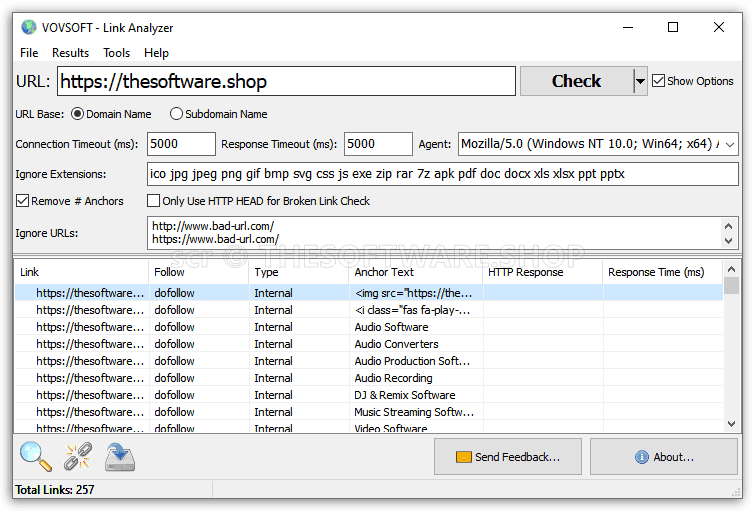This screenshot has width=755, height=511.
Task: Click the Total Links: 257 status text
Action: tap(55, 490)
